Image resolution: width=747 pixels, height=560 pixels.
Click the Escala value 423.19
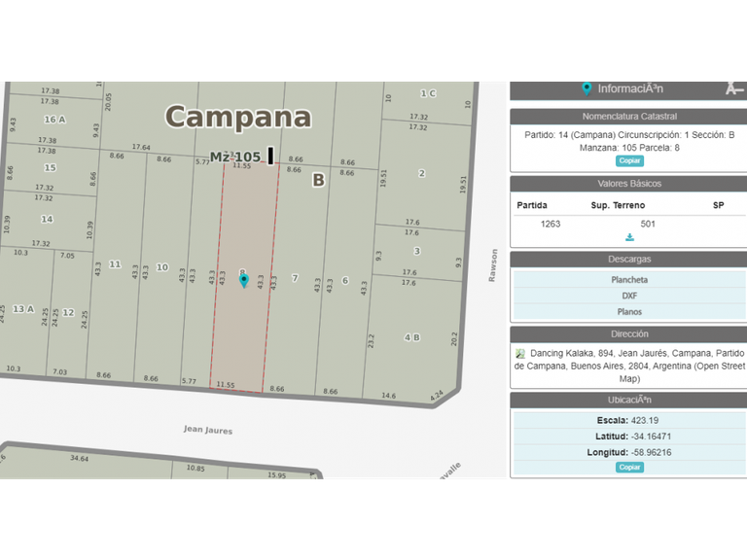click(645, 420)
